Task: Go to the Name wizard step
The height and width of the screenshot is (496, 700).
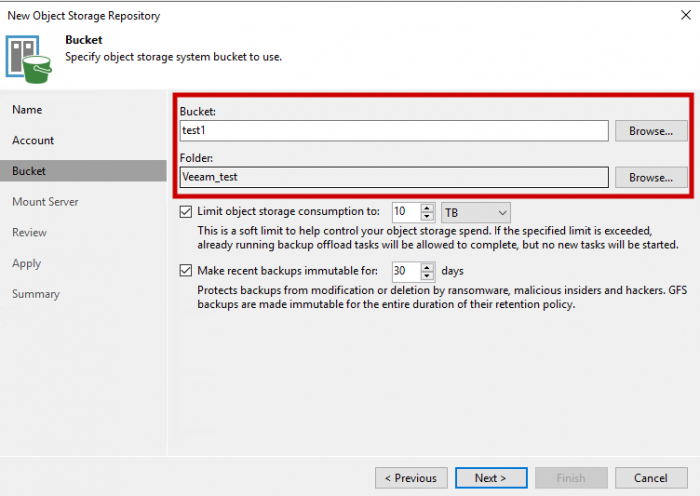Action: coord(27,110)
